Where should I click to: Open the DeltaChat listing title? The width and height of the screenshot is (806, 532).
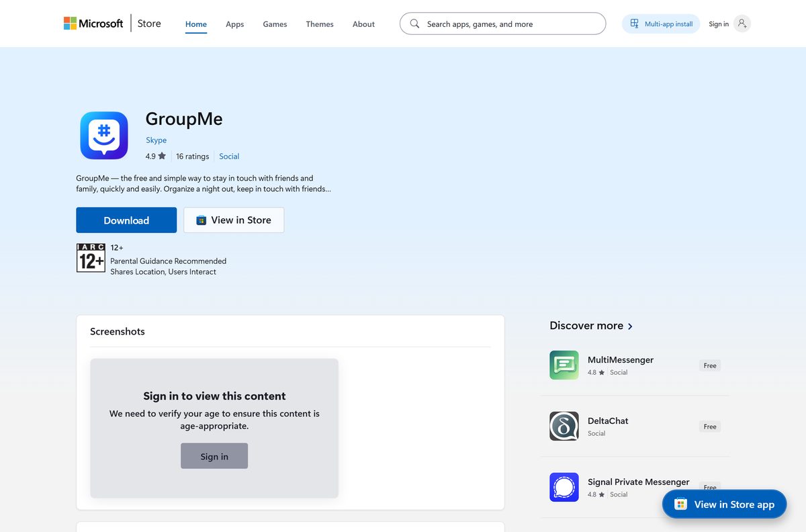click(x=608, y=421)
